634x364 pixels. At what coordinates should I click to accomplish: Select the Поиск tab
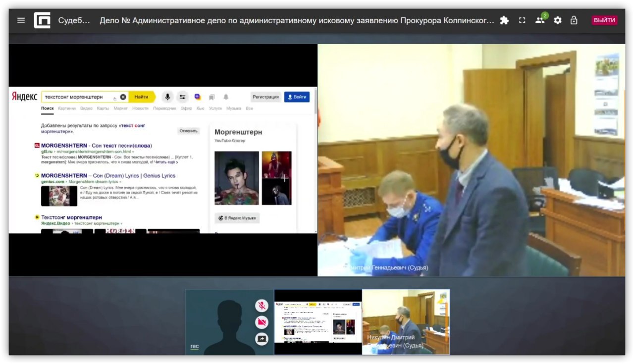click(48, 108)
